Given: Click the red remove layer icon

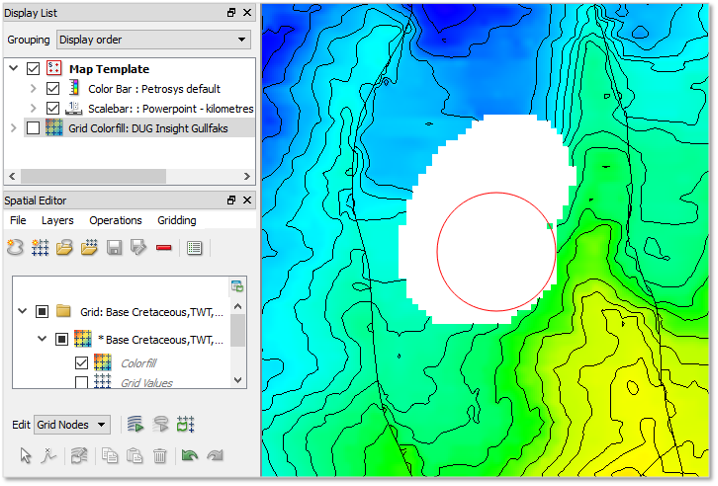Looking at the screenshot, I should [x=164, y=247].
